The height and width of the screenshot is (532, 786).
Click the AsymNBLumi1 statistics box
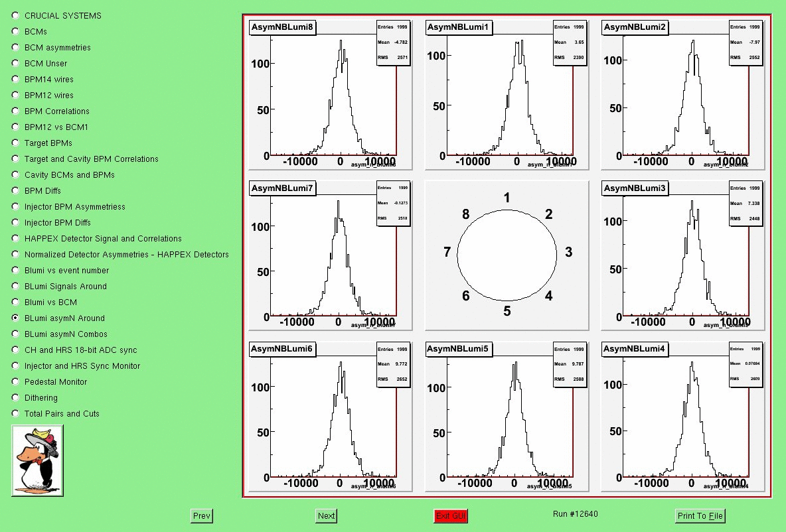[570, 42]
